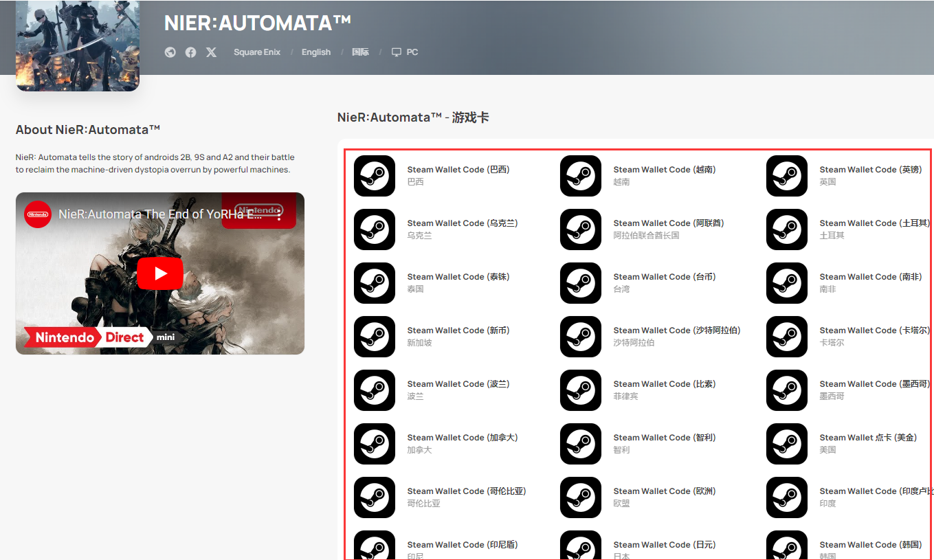Click the Steam icon for 土耳其

[x=787, y=229]
